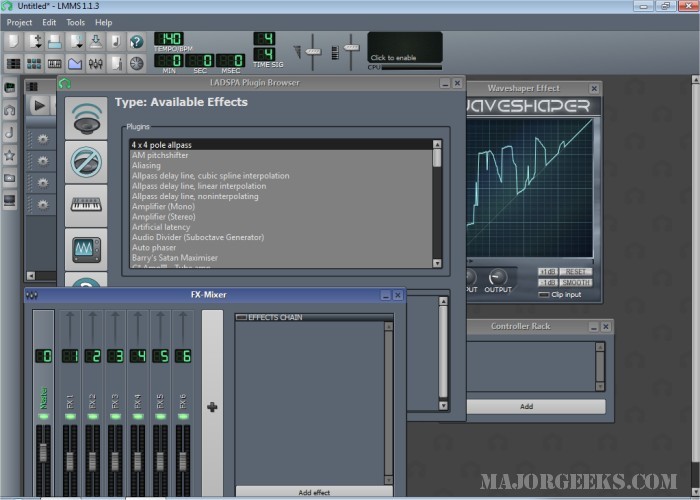Show the Project Notes icon
The image size is (700, 500).
coord(116,63)
